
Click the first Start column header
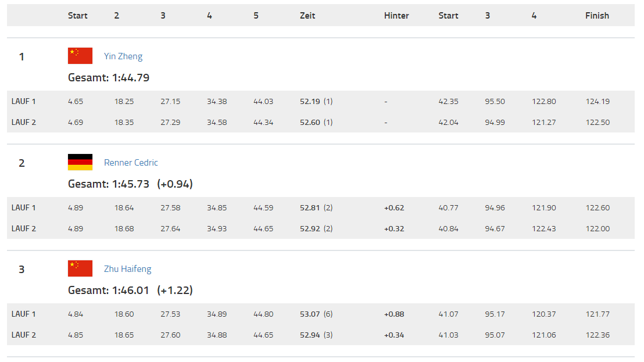pyautogui.click(x=78, y=16)
